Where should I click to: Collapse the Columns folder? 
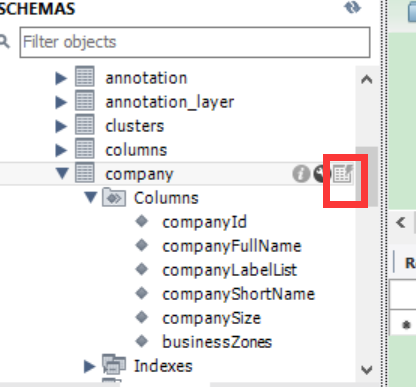[90, 197]
